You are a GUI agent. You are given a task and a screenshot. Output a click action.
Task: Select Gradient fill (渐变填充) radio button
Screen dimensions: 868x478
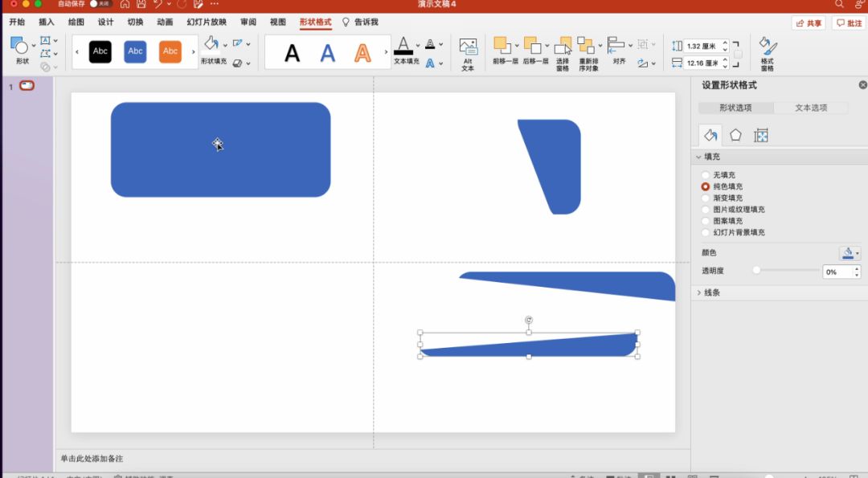[x=706, y=198]
